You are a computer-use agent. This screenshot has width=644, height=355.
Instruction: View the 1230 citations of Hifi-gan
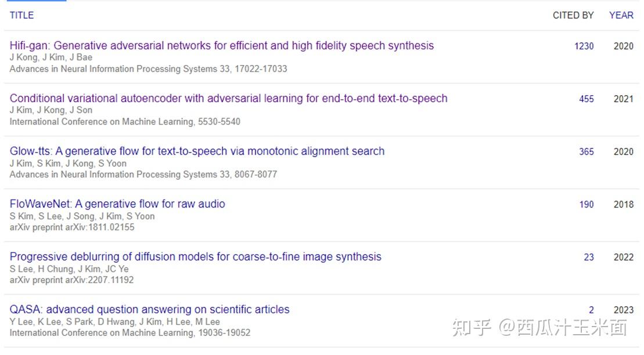(584, 45)
